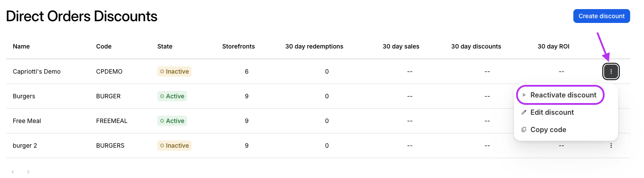Click the Storefronts column header
Image resolution: width=644 pixels, height=178 pixels.
tap(238, 46)
